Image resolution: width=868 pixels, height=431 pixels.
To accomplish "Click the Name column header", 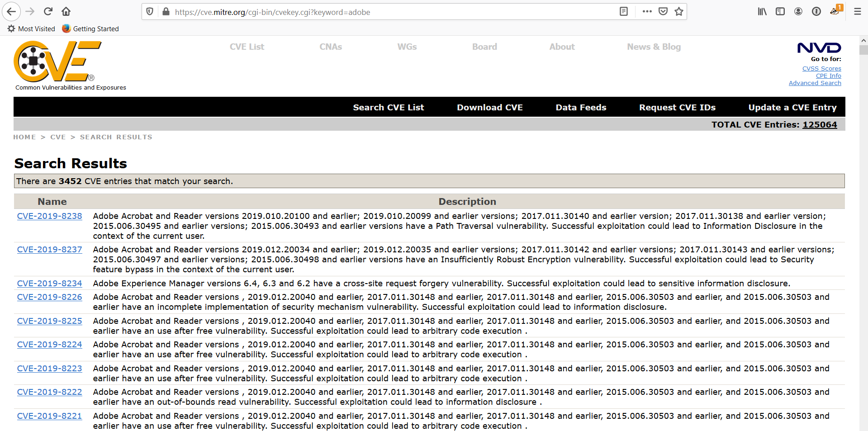I will click(x=52, y=202).
